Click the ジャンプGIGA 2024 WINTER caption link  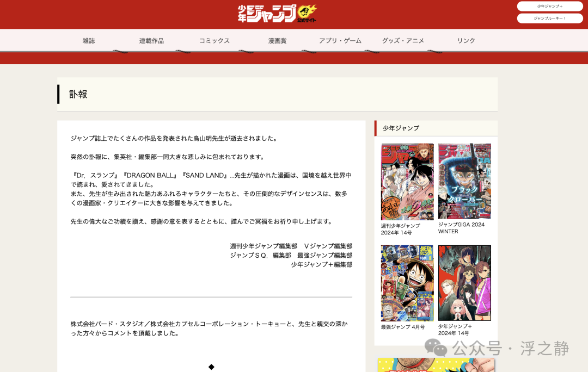click(461, 228)
